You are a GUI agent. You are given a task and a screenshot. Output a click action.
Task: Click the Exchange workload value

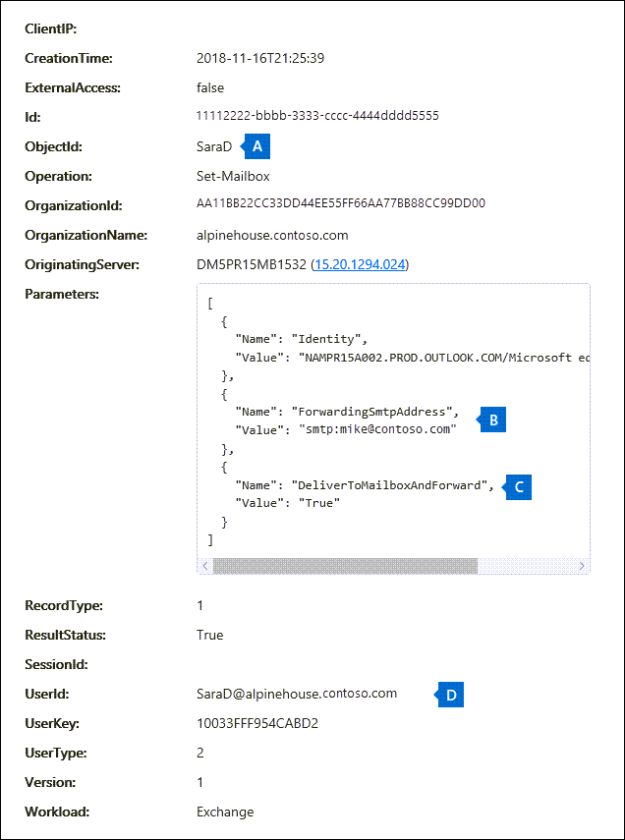[225, 812]
